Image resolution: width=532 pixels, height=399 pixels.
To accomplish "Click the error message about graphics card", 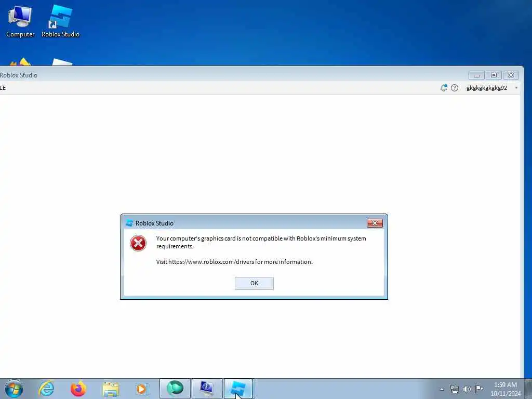I will pos(261,242).
